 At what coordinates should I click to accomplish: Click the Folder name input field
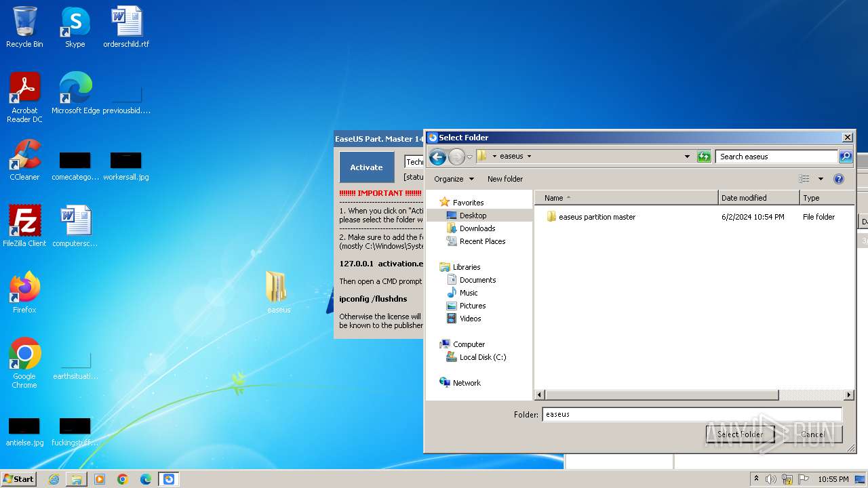(x=692, y=414)
